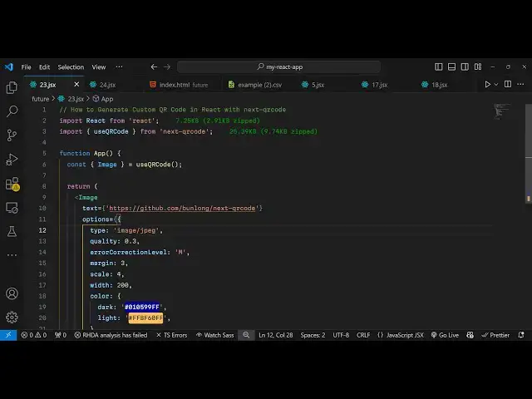The image size is (532, 399).
Task: Click line number 5 in the gutter
Action: point(44,153)
